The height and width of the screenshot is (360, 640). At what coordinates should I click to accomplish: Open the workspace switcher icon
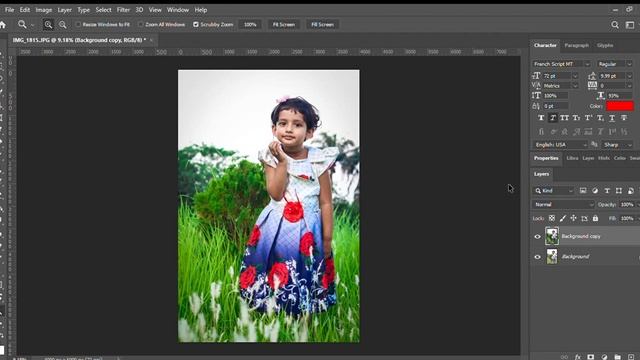(630, 25)
